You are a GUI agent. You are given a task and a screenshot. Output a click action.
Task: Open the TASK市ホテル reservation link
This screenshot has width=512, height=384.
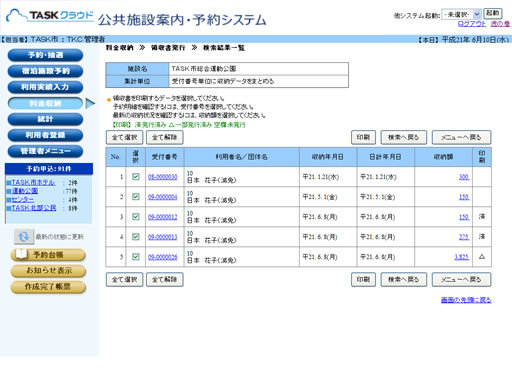coord(33,183)
